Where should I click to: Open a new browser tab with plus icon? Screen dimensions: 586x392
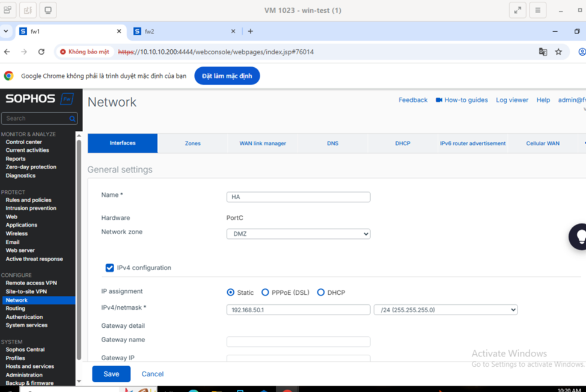click(x=251, y=31)
